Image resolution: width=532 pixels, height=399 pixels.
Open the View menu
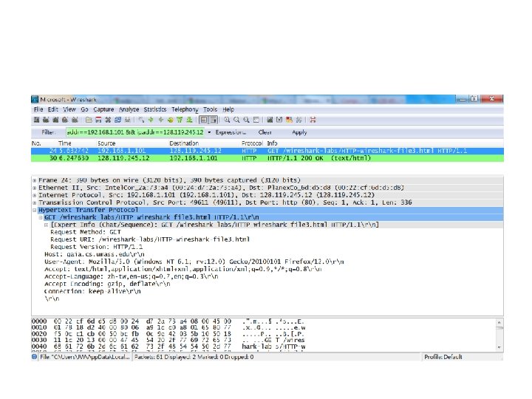tap(69, 109)
